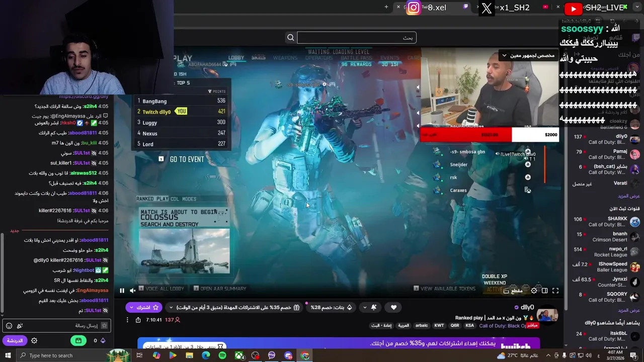Open the Discord link in chat
Viewport: 644px width, 362px height.
pyautogui.click(x=84, y=97)
